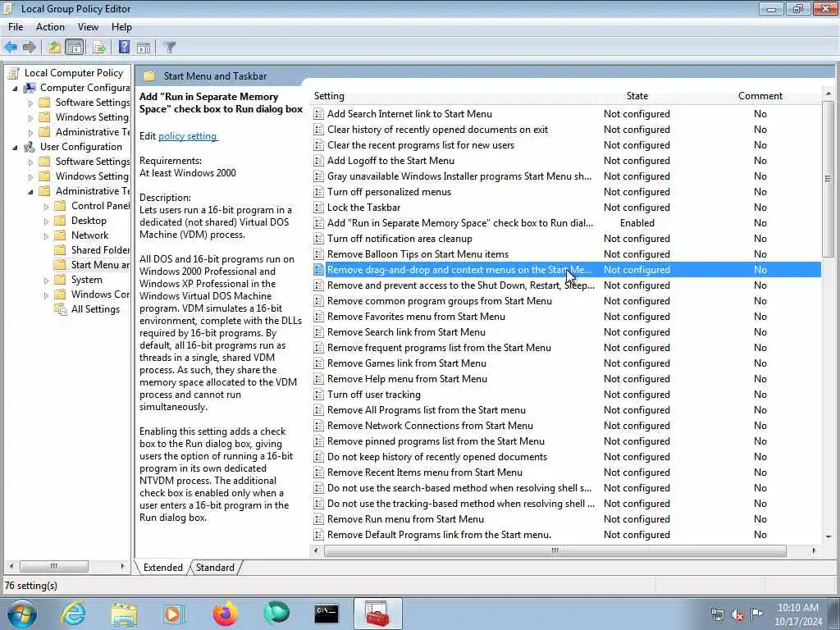Click the Computer Configuration icon in tree
Image resolution: width=840 pixels, height=630 pixels.
point(30,88)
